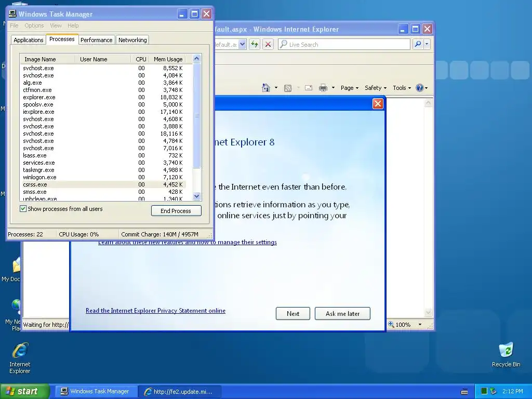The height and width of the screenshot is (399, 532).
Task: Select the alg.exe process row
Action: 103,83
